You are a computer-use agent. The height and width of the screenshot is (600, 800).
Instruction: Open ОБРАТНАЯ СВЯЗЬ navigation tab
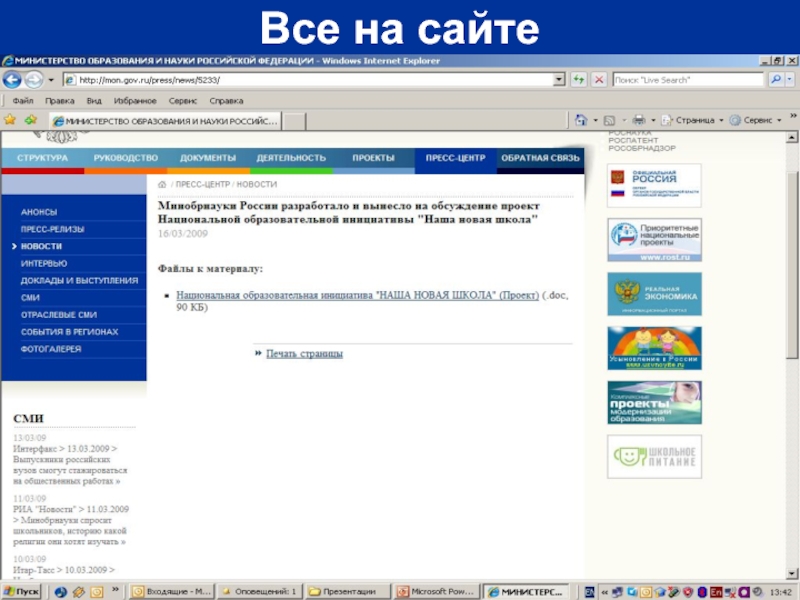[540, 158]
